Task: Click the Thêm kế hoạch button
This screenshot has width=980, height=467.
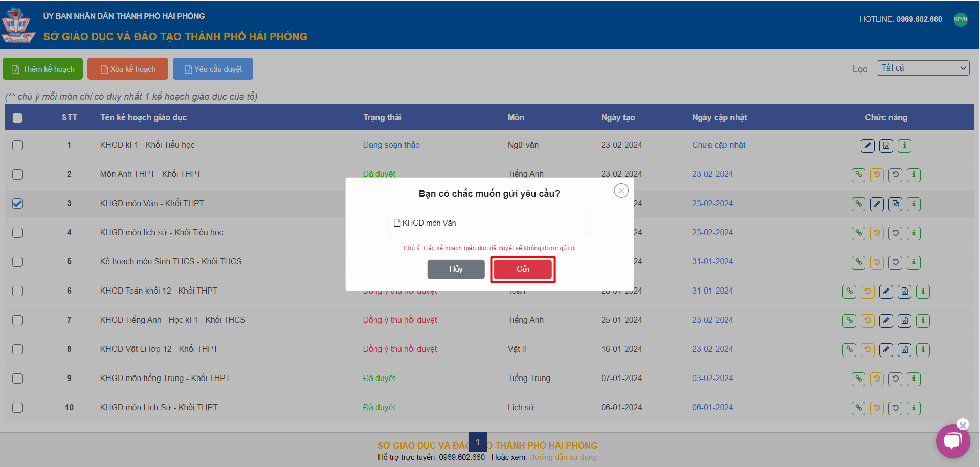Action: [43, 69]
